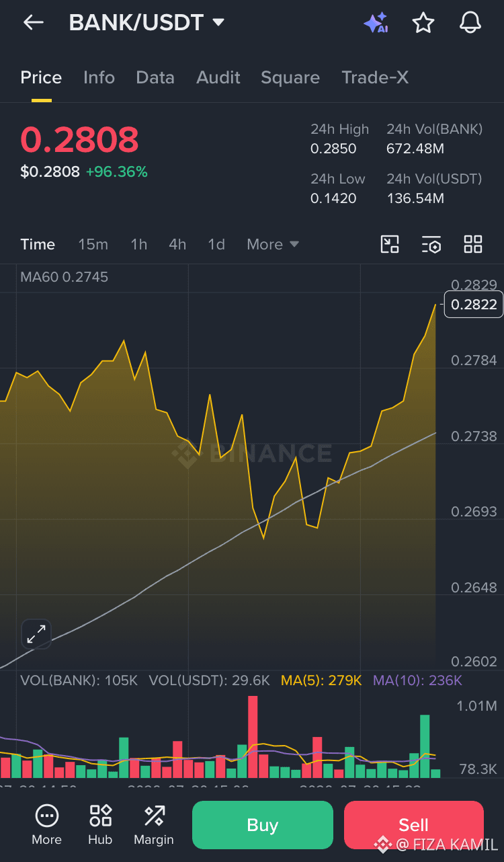Screen dimensions: 504x862
Task: Tap the tallest red volume bar
Action: pyautogui.click(x=253, y=737)
